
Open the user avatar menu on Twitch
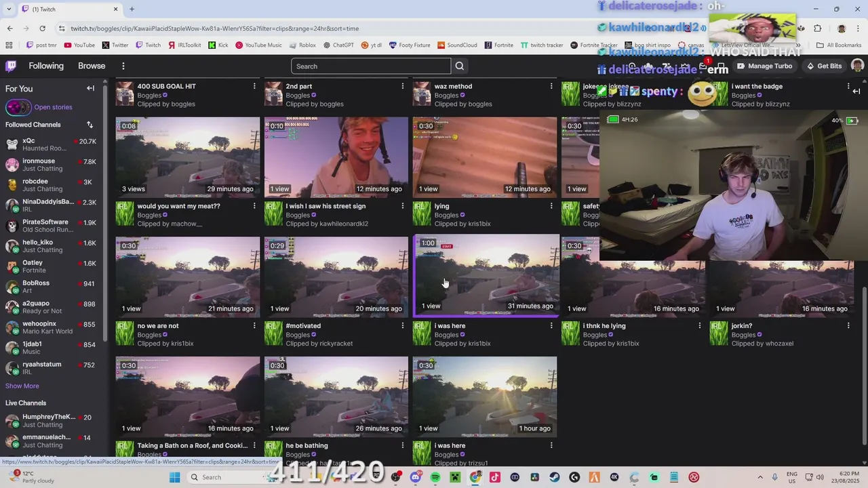click(857, 66)
